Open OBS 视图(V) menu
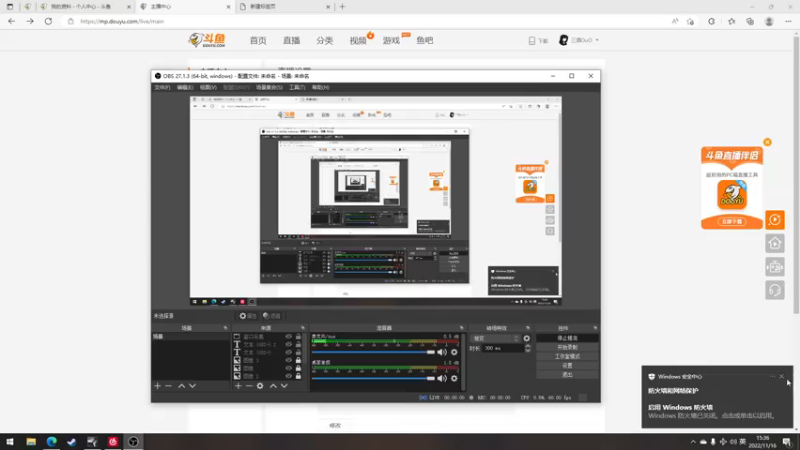 [208, 88]
